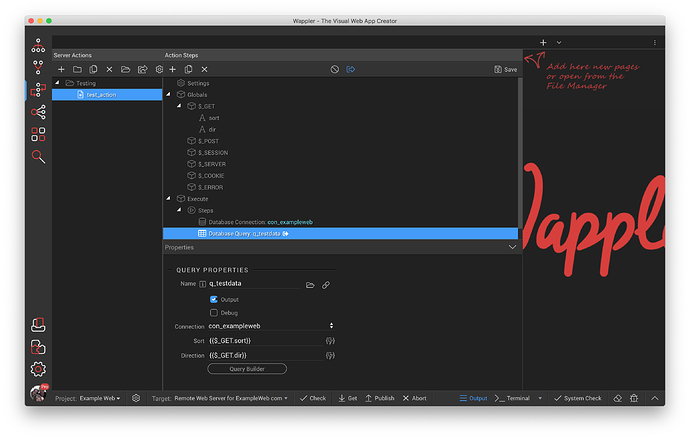Uncheck the Output checkbox
This screenshot has width=690, height=439.
click(214, 300)
